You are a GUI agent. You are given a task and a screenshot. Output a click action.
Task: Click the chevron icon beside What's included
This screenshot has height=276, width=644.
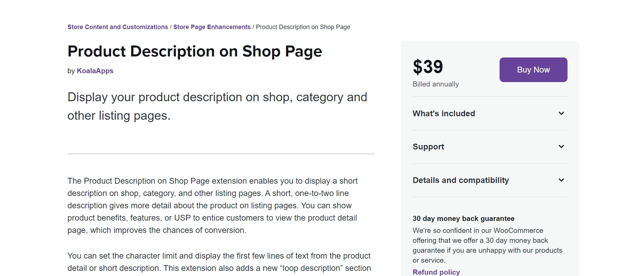561,114
